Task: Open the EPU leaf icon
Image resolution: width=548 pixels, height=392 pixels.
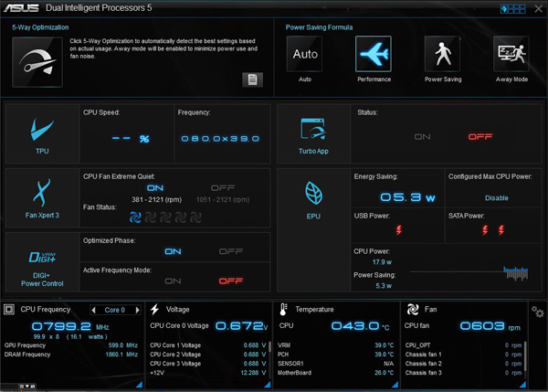Action: point(313,193)
